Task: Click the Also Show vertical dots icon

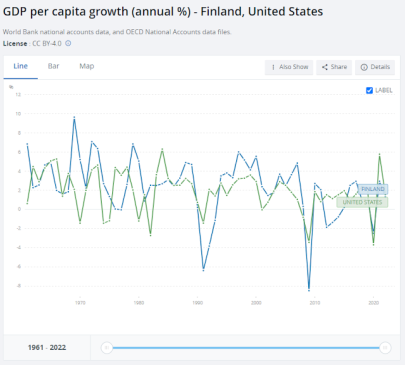Action: click(x=273, y=67)
